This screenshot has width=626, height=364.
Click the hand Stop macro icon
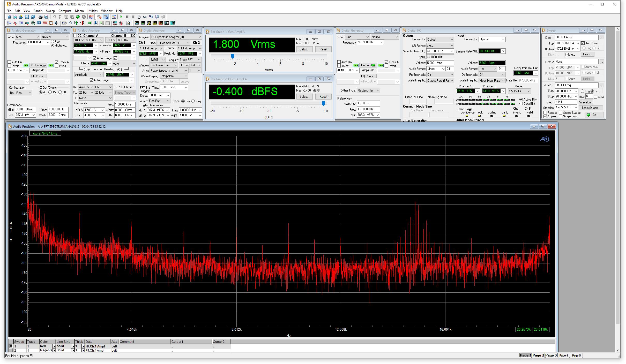tap(139, 17)
